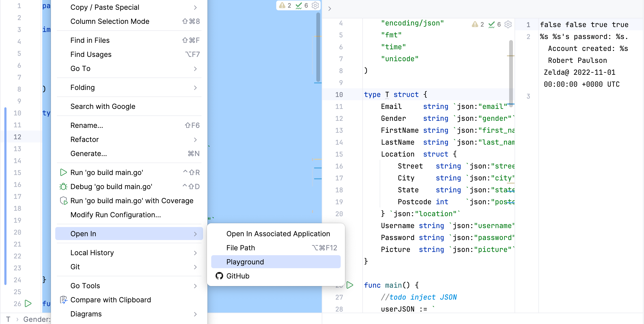Click File Path in the submenu

pos(241,248)
